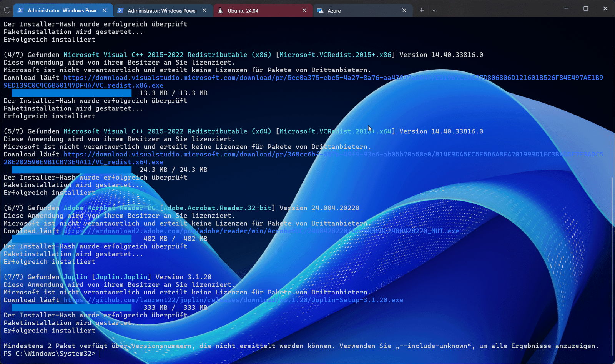Click the Azure cloud shell tab icon

[x=320, y=11]
